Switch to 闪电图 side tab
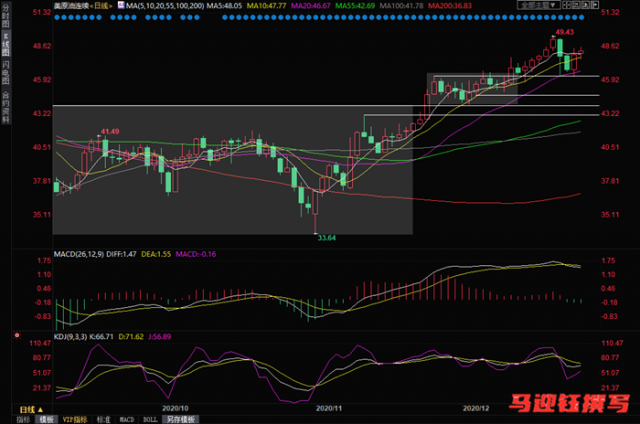The height and width of the screenshot is (424, 640). point(6,72)
